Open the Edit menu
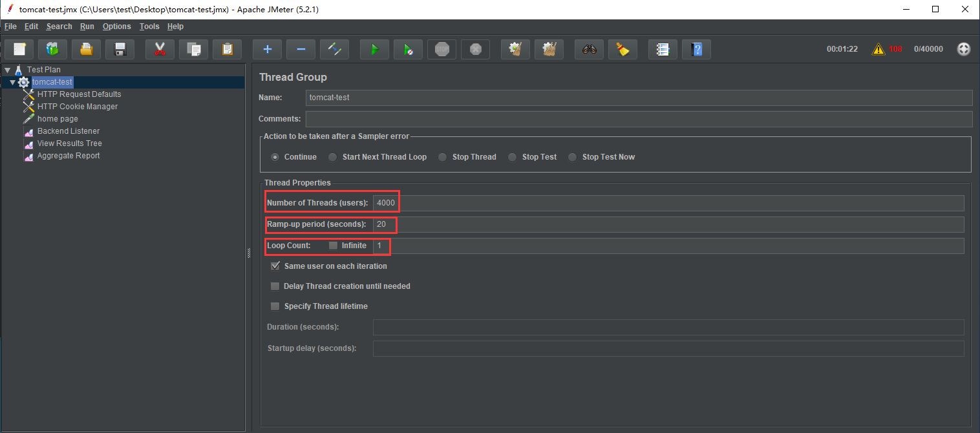The height and width of the screenshot is (433, 980). click(x=32, y=26)
